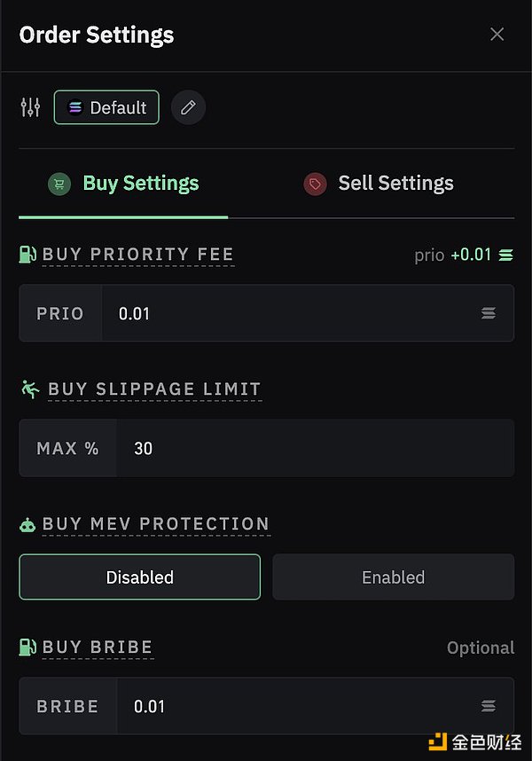Click the gas pump icon beside Buy Bribe
Screen dimensions: 532x761
coord(27,647)
